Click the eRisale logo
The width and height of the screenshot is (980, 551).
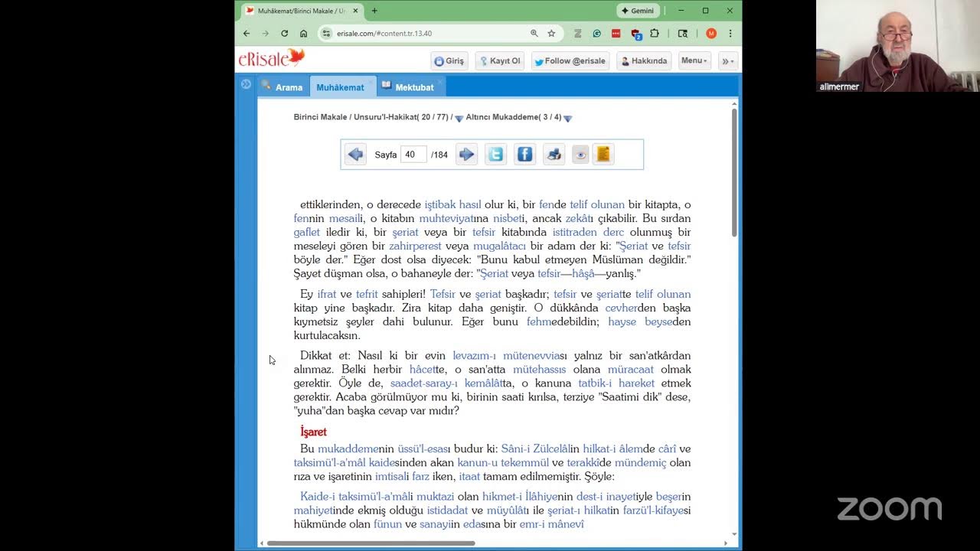272,58
